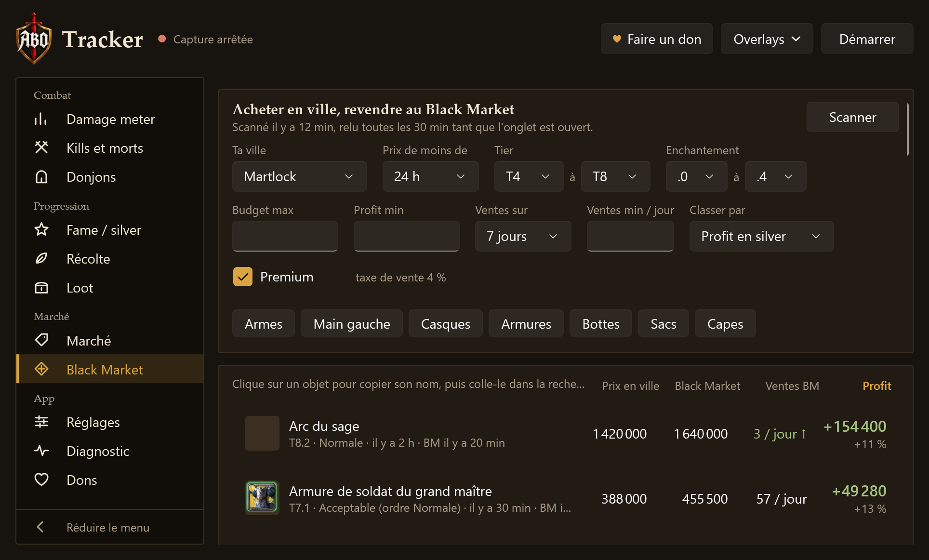
Task: Click the crossed swords Kills et morts icon
Action: (x=41, y=147)
